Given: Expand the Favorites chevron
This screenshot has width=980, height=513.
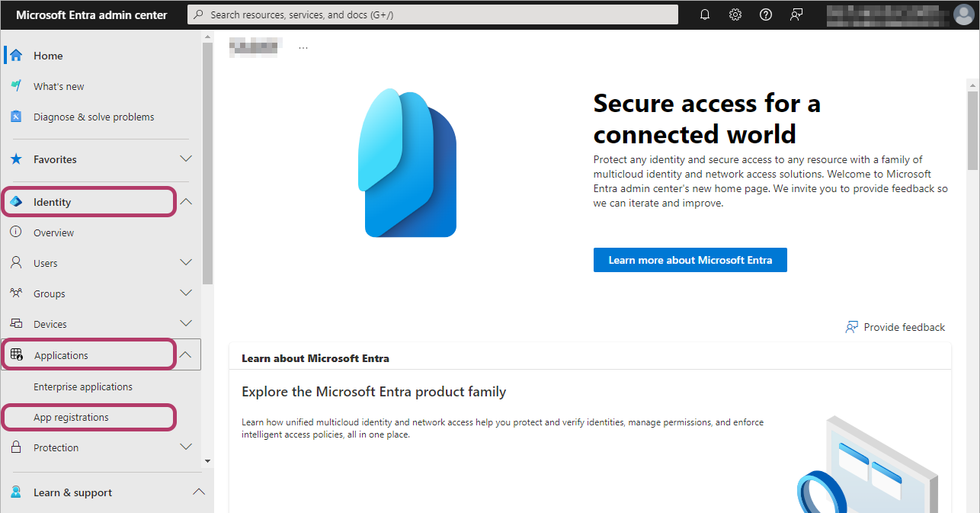Looking at the screenshot, I should (x=186, y=159).
